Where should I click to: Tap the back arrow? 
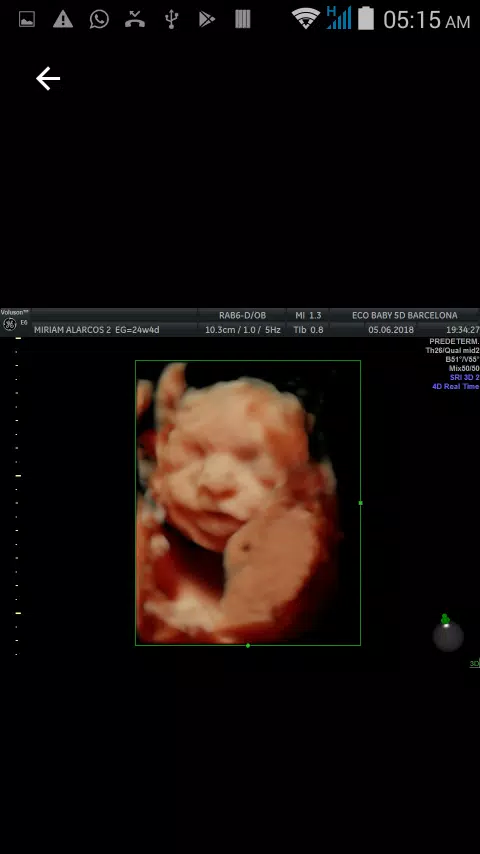(48, 79)
